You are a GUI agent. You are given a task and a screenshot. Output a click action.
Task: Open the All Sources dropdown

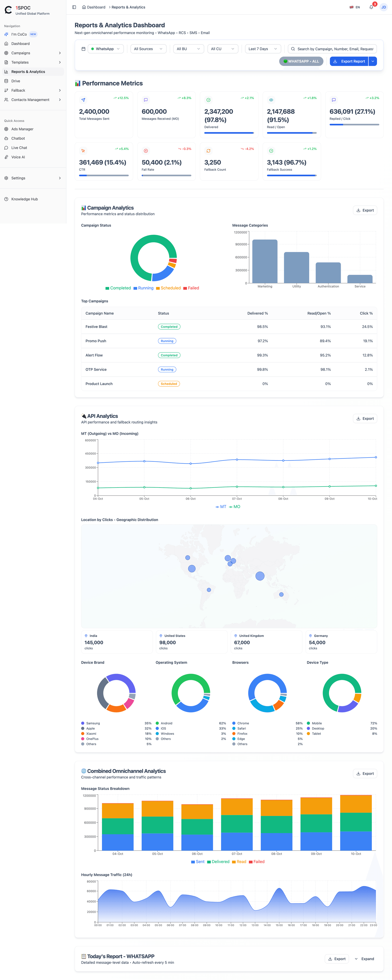(x=148, y=49)
